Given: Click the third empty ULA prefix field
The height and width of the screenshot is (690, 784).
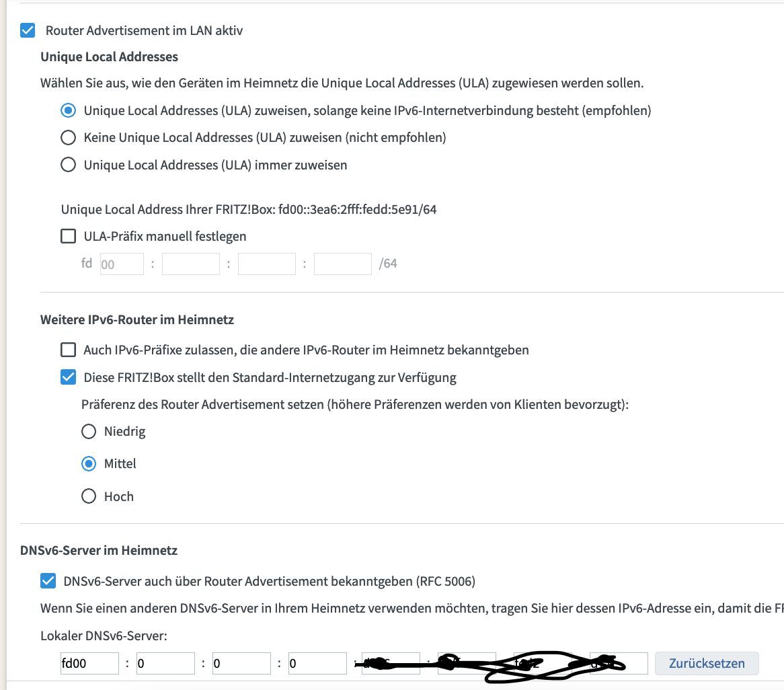Looking at the screenshot, I should pyautogui.click(x=266, y=264).
